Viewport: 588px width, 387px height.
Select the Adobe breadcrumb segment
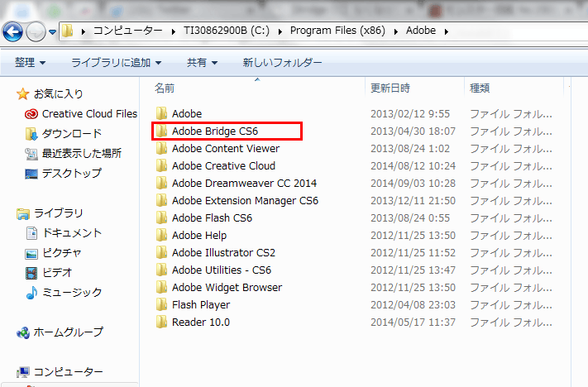tap(421, 31)
